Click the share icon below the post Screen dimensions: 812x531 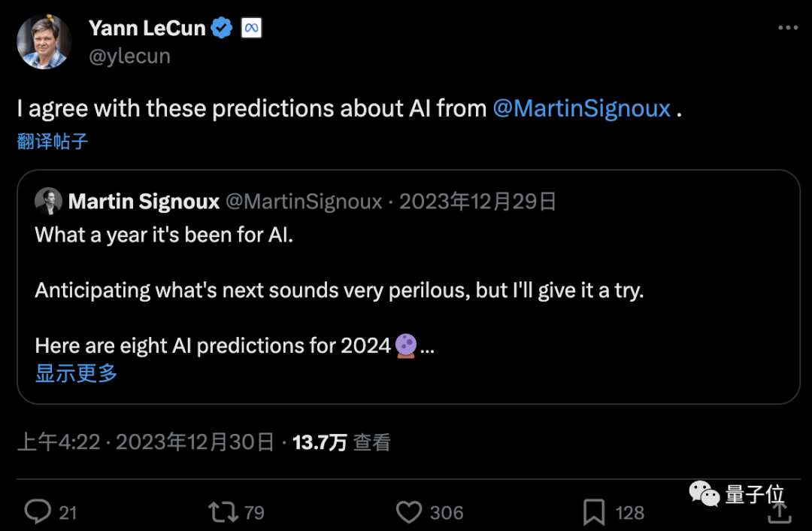pyautogui.click(x=780, y=512)
